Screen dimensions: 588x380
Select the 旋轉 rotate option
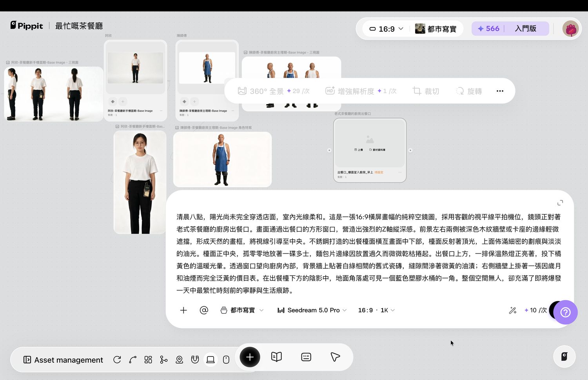point(469,91)
